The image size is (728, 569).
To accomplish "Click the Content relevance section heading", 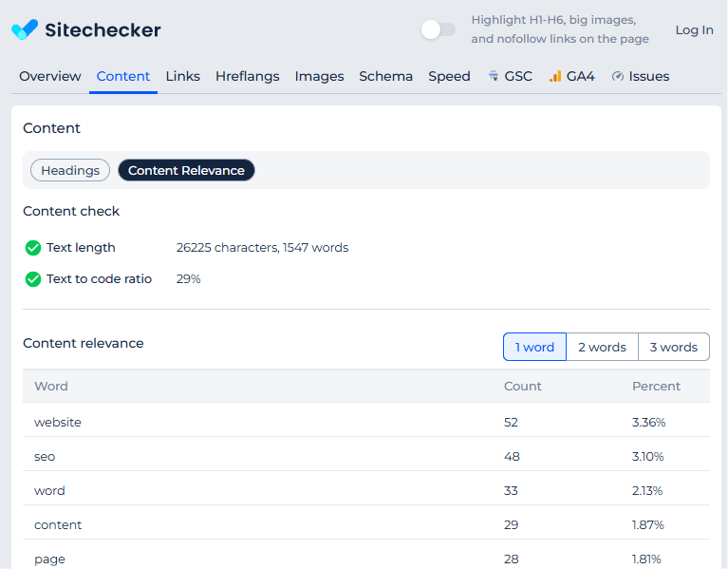I will [x=84, y=343].
